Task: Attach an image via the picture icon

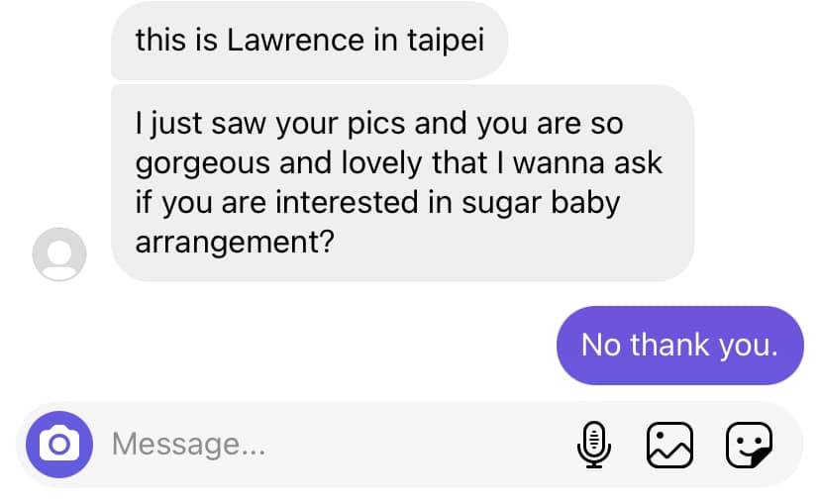Action: click(x=670, y=444)
